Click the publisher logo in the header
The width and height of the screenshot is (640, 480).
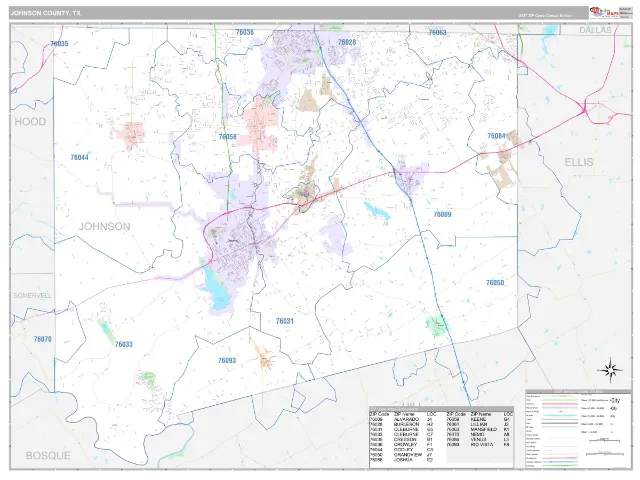coord(604,12)
